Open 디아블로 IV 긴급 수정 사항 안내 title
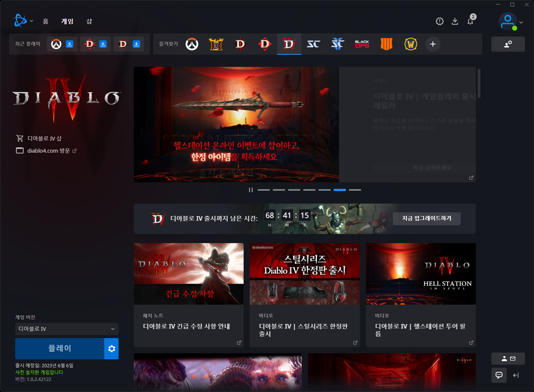The width and height of the screenshot is (534, 392). [187, 326]
